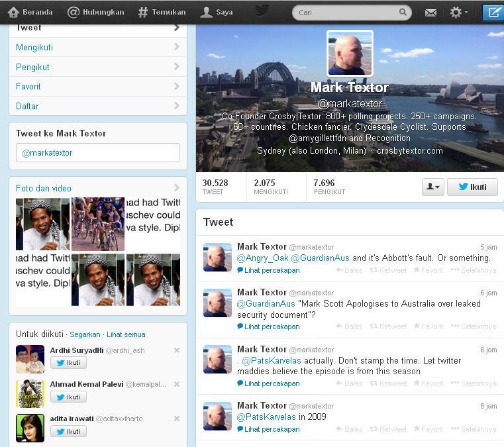Follow Ahmad Kemal Palevi with Ikuti button
The height and width of the screenshot is (447, 504).
[x=68, y=397]
